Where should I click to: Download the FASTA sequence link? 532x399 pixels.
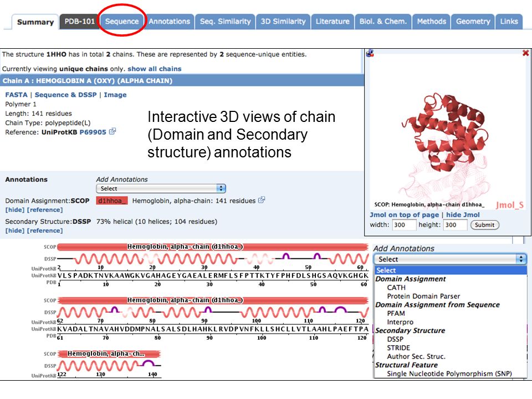pos(16,95)
